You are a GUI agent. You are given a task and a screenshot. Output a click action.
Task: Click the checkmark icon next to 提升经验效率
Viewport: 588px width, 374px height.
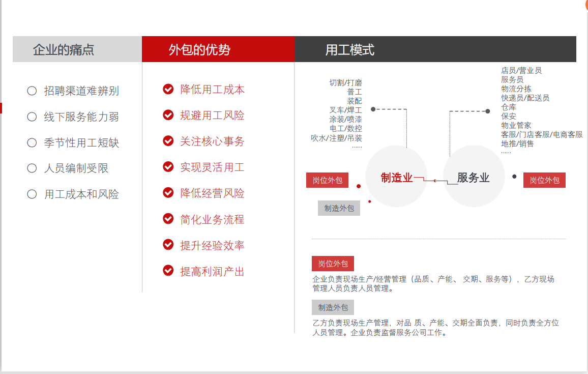pyautogui.click(x=168, y=245)
